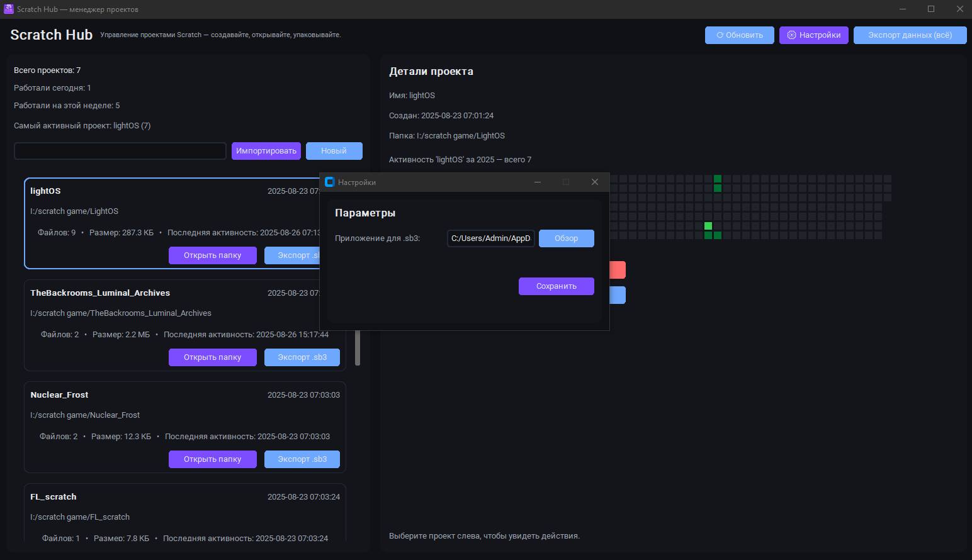Minimize the Scratch Hub main window
Screen dimensions: 972x560
pos(903,9)
